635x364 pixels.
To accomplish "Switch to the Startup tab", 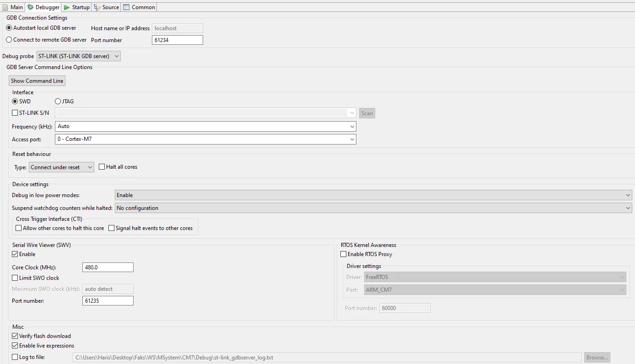I will tap(76, 7).
